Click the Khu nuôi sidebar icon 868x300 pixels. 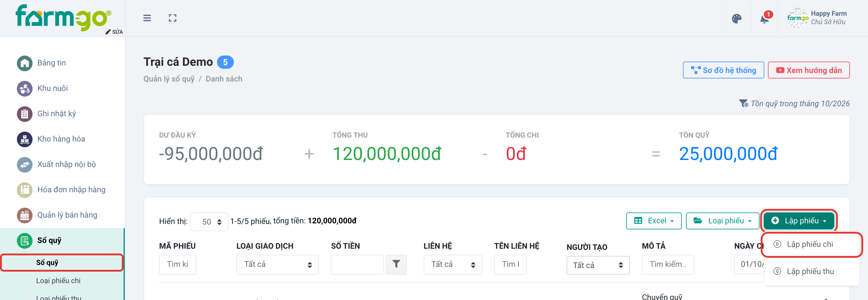click(25, 88)
